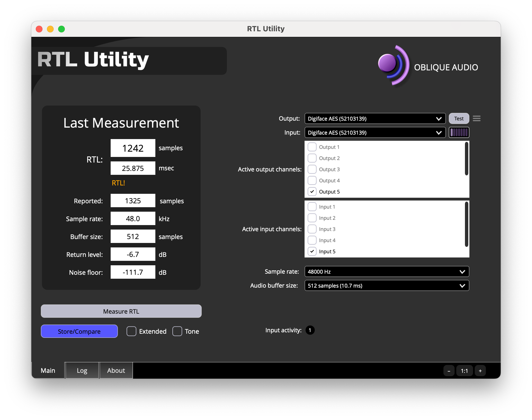
Task: Click the Sample rate value 48.0
Action: (x=133, y=218)
